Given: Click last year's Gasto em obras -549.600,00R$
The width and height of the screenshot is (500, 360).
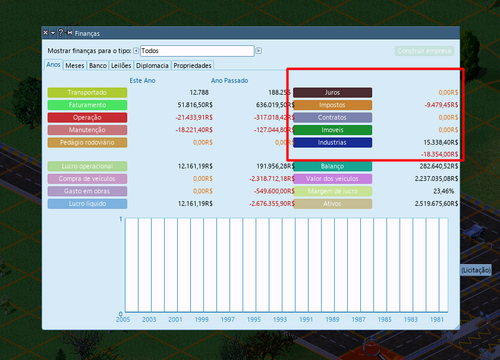Looking at the screenshot, I should [x=274, y=191].
